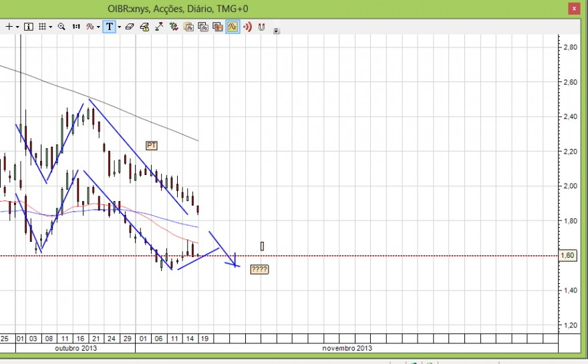Select the zoom magnifier tool
The image size is (588, 364).
(61, 27)
